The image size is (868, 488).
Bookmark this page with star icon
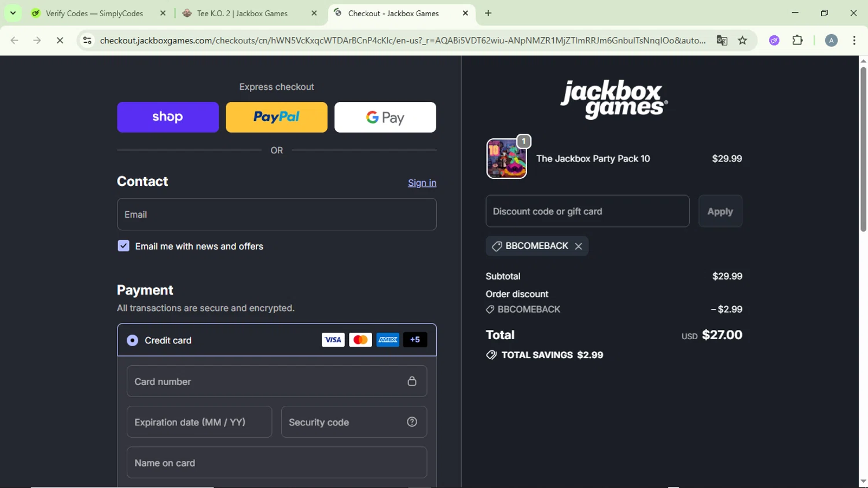coord(743,41)
